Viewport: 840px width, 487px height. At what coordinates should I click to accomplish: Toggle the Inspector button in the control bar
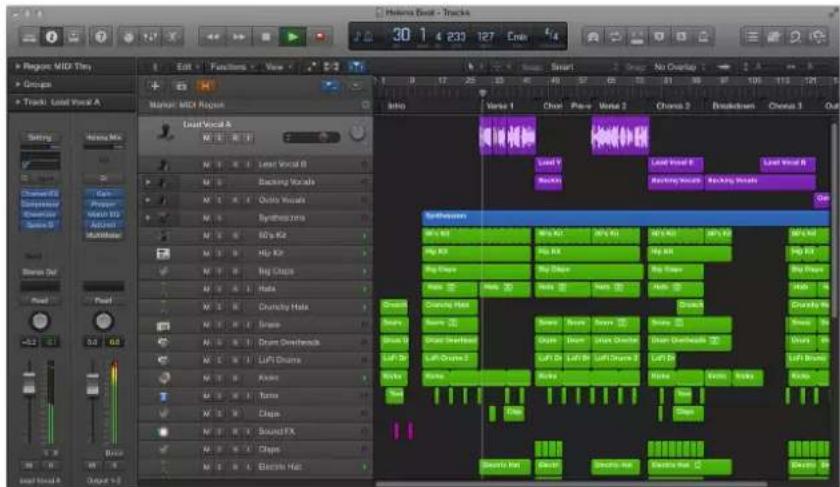coord(52,36)
